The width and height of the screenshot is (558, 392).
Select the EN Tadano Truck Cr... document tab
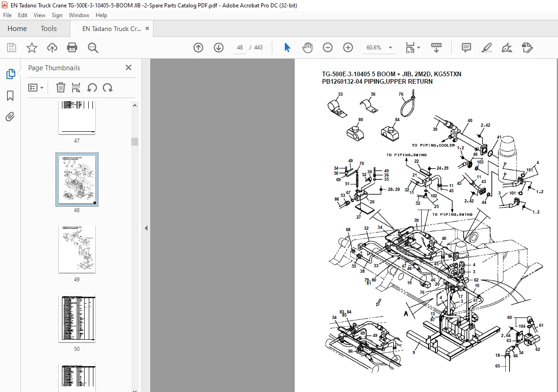click(111, 29)
